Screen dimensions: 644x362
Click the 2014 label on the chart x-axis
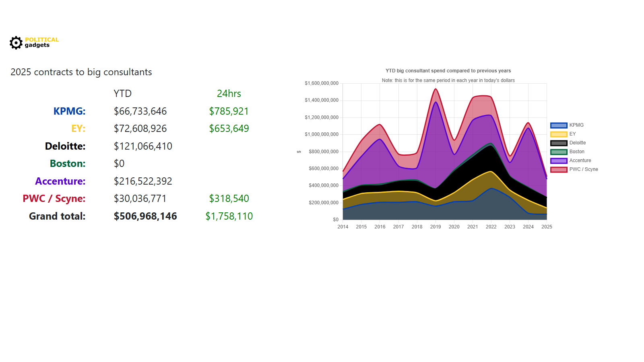343,227
